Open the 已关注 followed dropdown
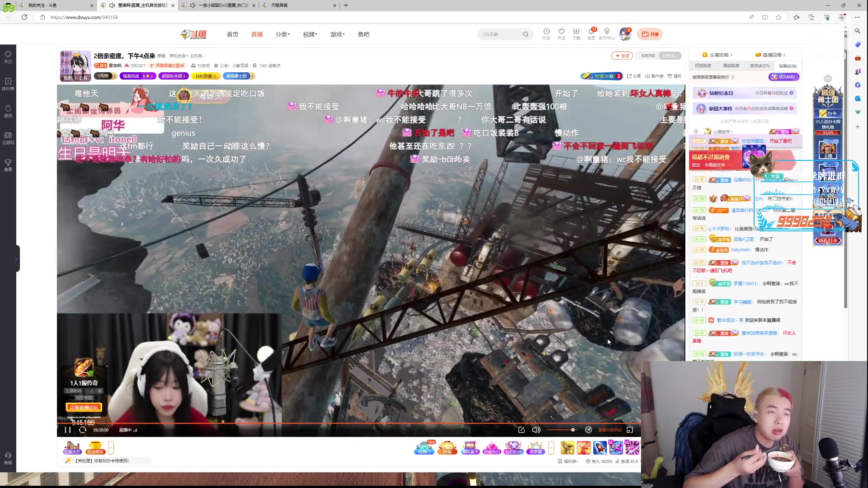This screenshot has width=868, height=488. click(x=670, y=56)
